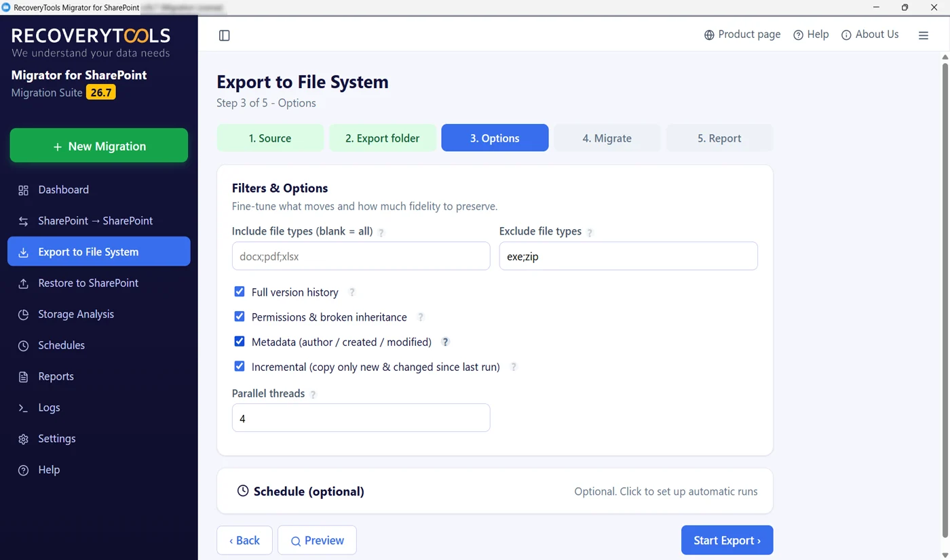This screenshot has height=560, width=950.
Task: Go to the 2. Export folder step tab
Action: tap(383, 138)
